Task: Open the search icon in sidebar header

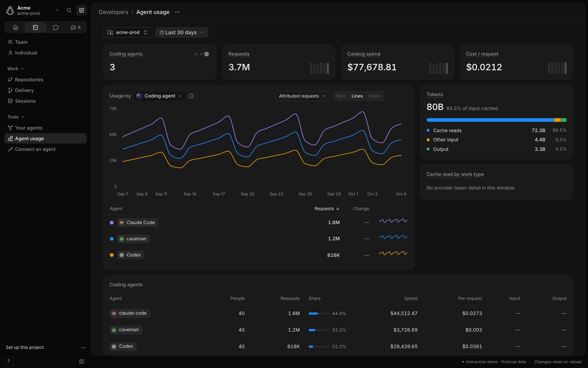Action: click(x=69, y=10)
